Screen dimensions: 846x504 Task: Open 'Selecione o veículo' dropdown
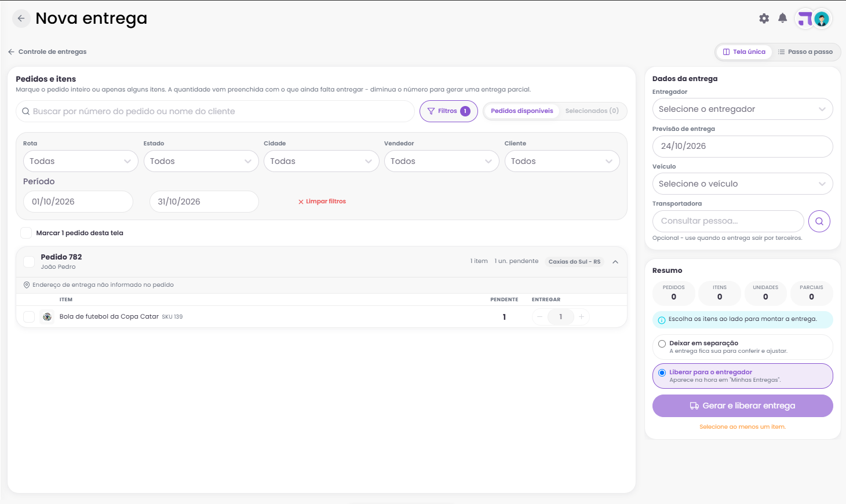743,184
